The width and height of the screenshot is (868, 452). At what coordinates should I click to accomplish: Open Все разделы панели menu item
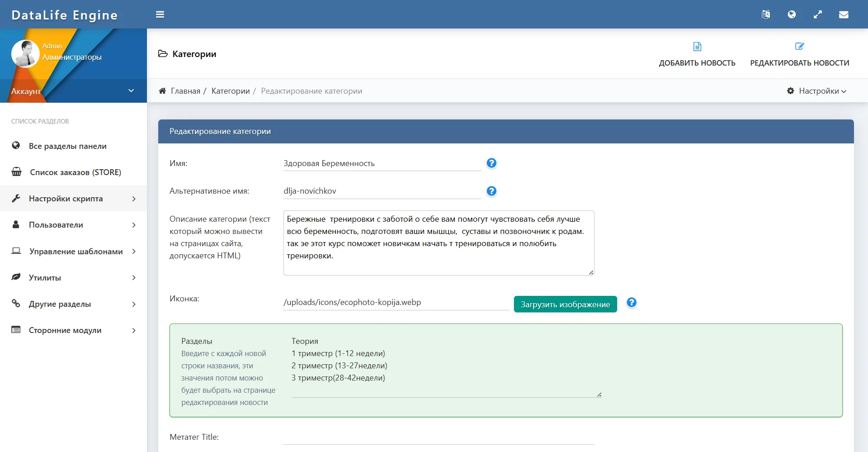pyautogui.click(x=68, y=146)
